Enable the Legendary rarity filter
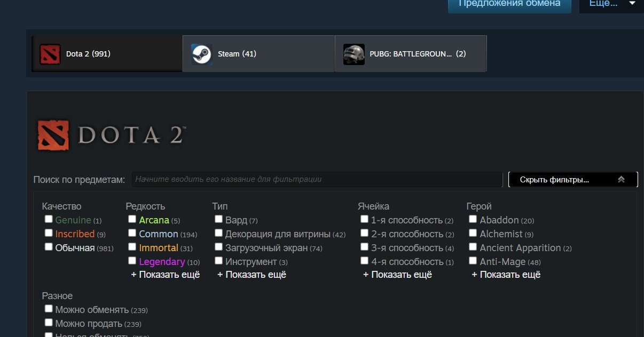Image resolution: width=644 pixels, height=337 pixels. pyautogui.click(x=132, y=261)
